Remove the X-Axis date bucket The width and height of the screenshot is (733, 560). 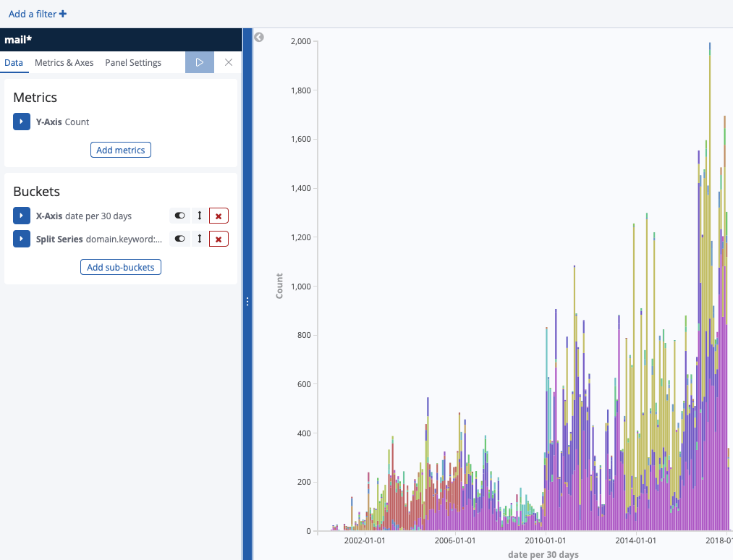(219, 216)
